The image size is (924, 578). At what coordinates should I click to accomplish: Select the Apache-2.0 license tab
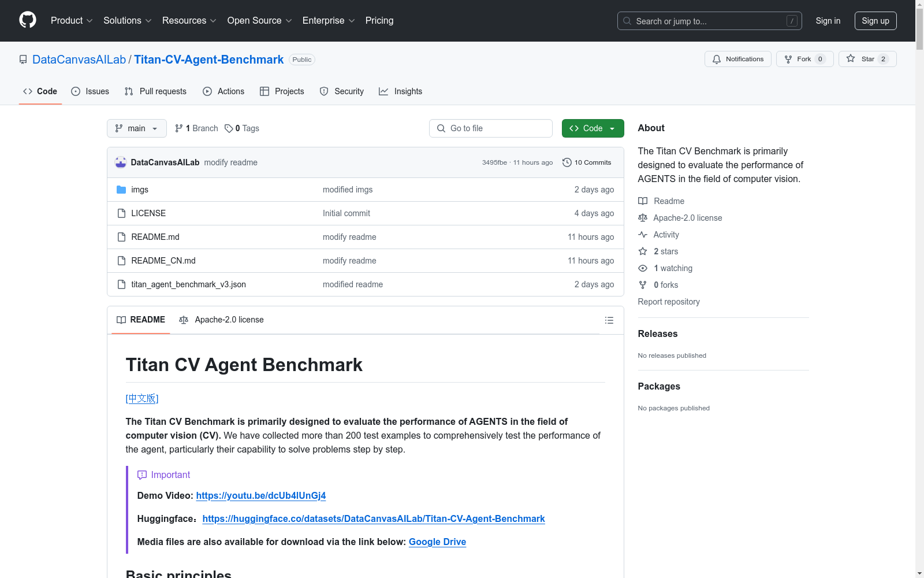(222, 320)
